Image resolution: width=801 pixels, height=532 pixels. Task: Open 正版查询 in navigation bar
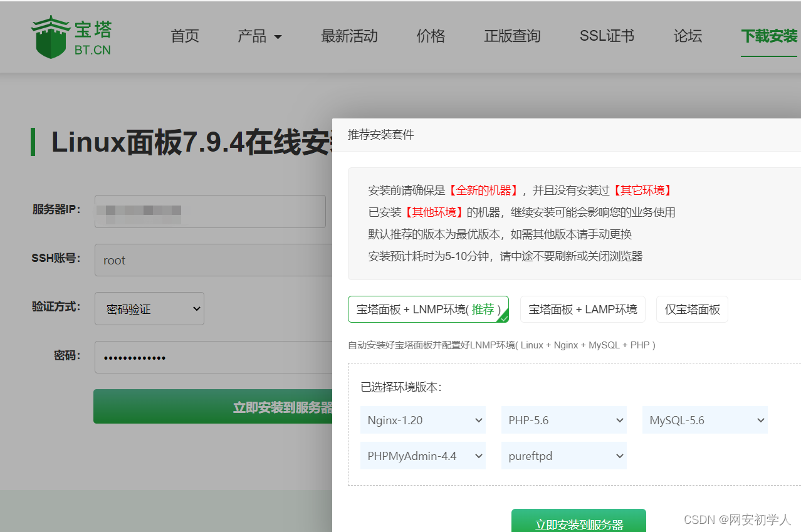[x=512, y=36]
